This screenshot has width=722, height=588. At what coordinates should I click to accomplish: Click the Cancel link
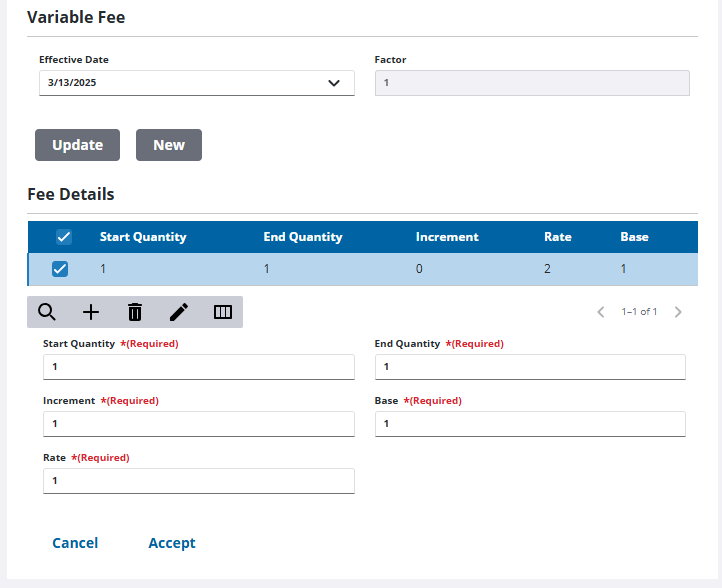tap(75, 543)
